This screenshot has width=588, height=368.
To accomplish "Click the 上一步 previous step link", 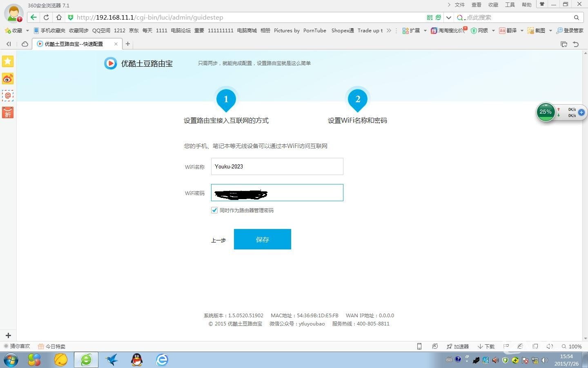I will (218, 240).
